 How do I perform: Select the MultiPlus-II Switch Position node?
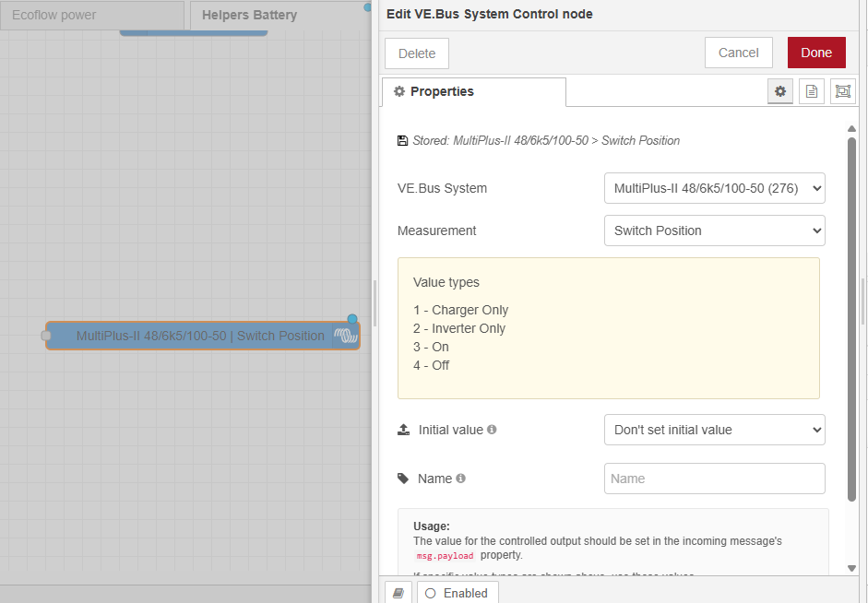[x=203, y=336]
